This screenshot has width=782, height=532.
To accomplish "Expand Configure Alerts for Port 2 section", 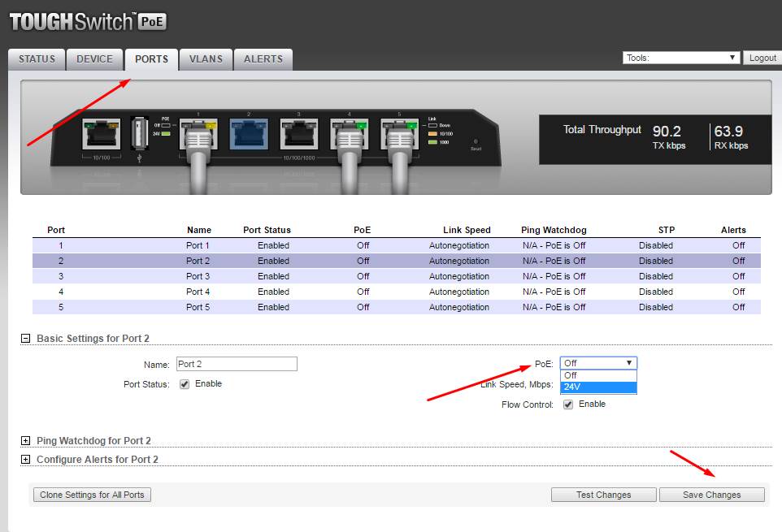I will tap(25, 460).
